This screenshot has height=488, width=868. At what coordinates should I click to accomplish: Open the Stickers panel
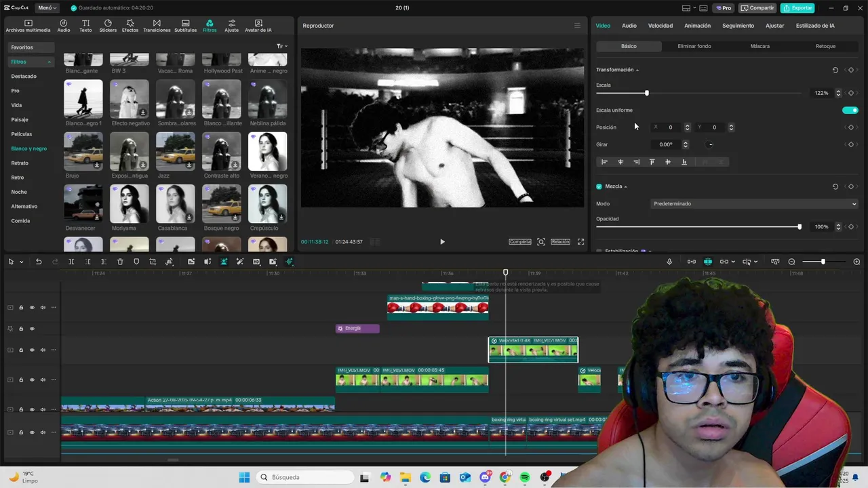tap(108, 26)
